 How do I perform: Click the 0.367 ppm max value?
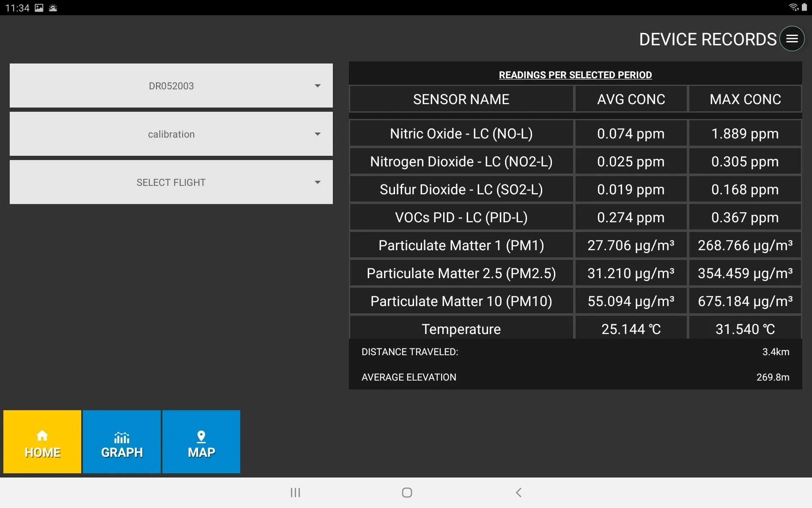click(745, 217)
